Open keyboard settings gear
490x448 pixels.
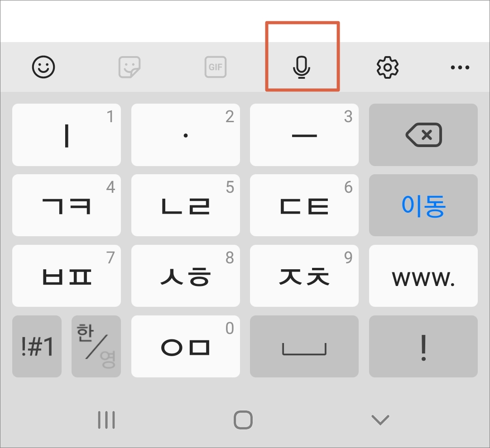coord(388,67)
